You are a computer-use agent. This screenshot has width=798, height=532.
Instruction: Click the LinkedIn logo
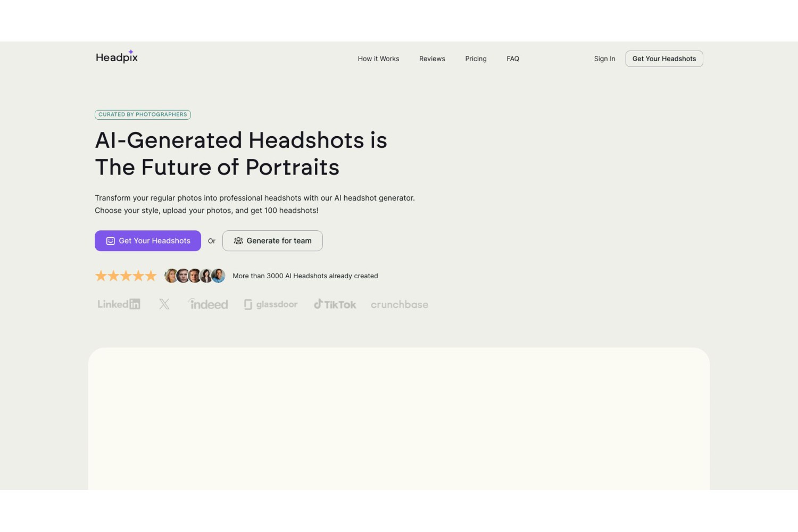(119, 304)
